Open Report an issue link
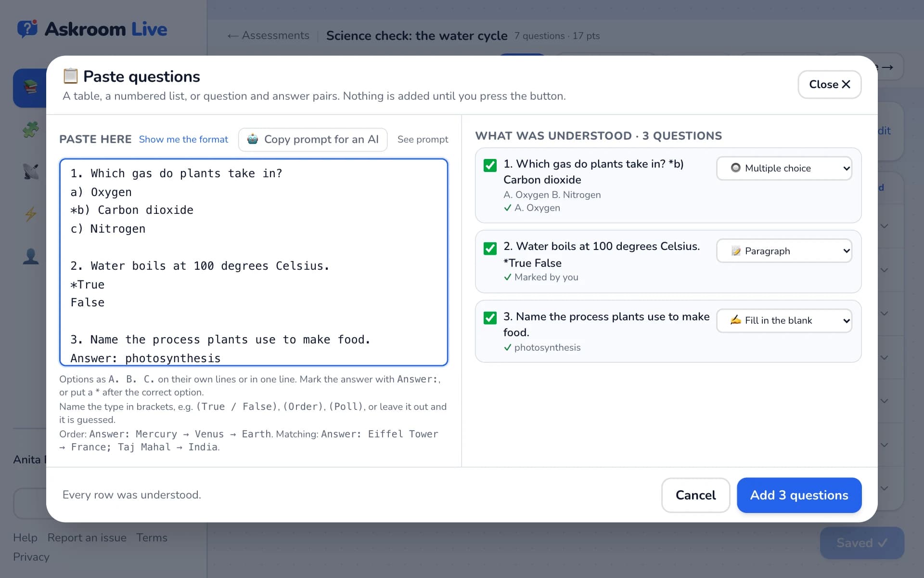924x578 pixels. pyautogui.click(x=87, y=538)
